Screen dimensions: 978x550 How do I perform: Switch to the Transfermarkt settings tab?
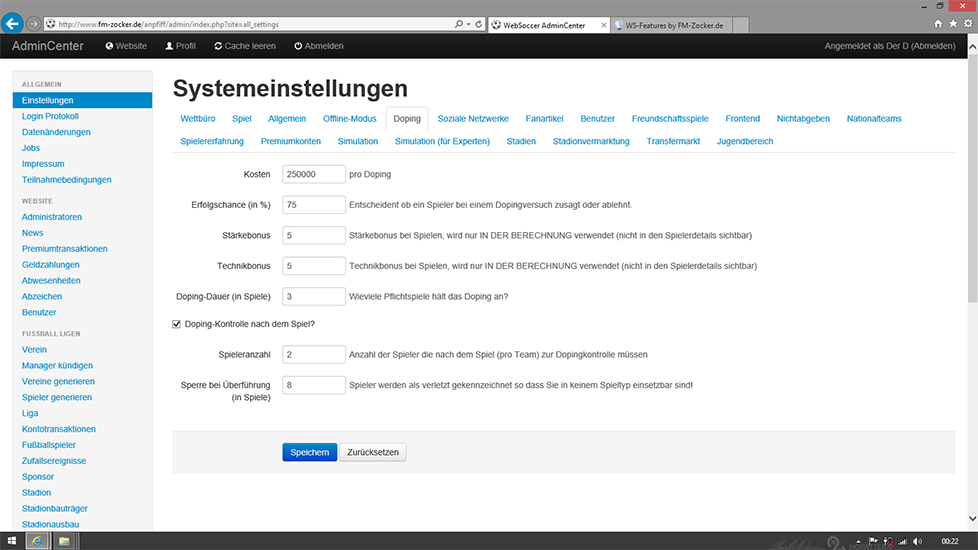(673, 141)
